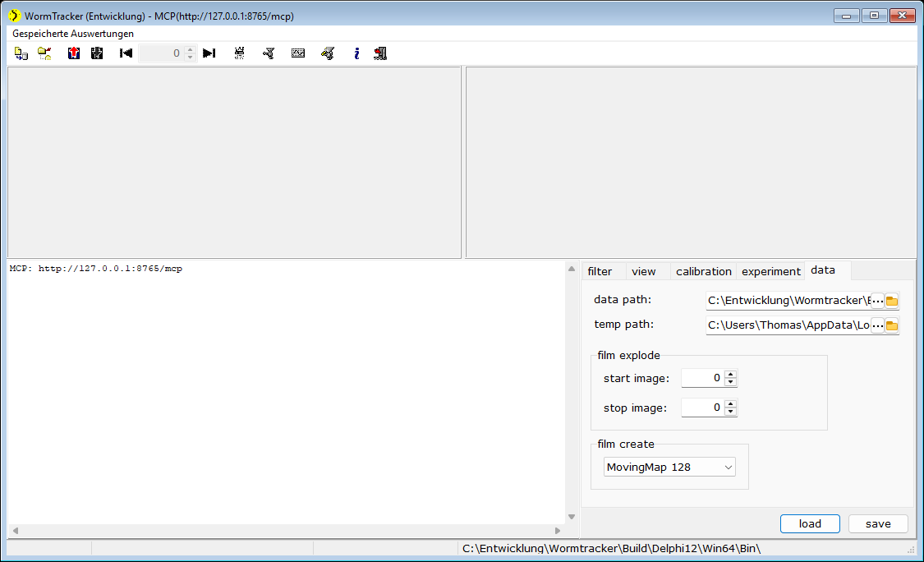Click the save button

click(878, 523)
